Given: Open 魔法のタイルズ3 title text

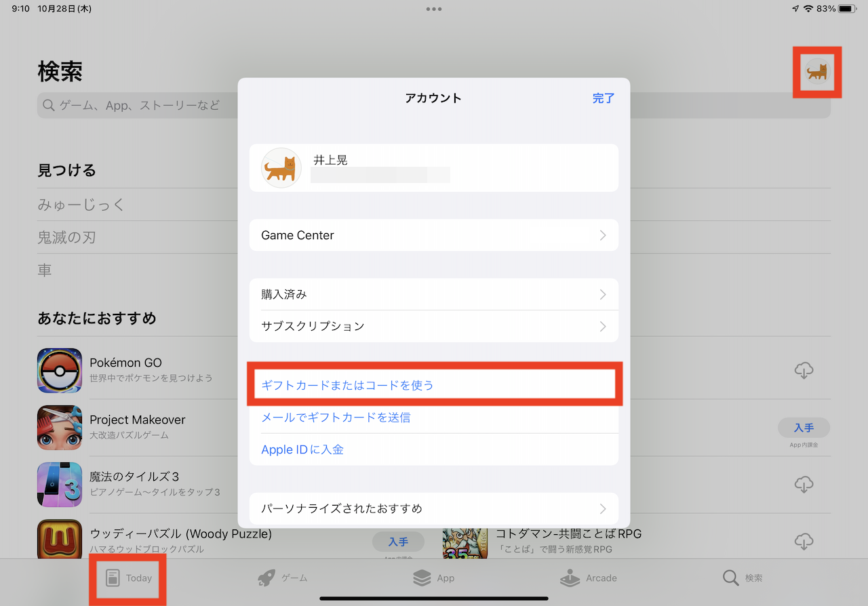Looking at the screenshot, I should (x=134, y=477).
